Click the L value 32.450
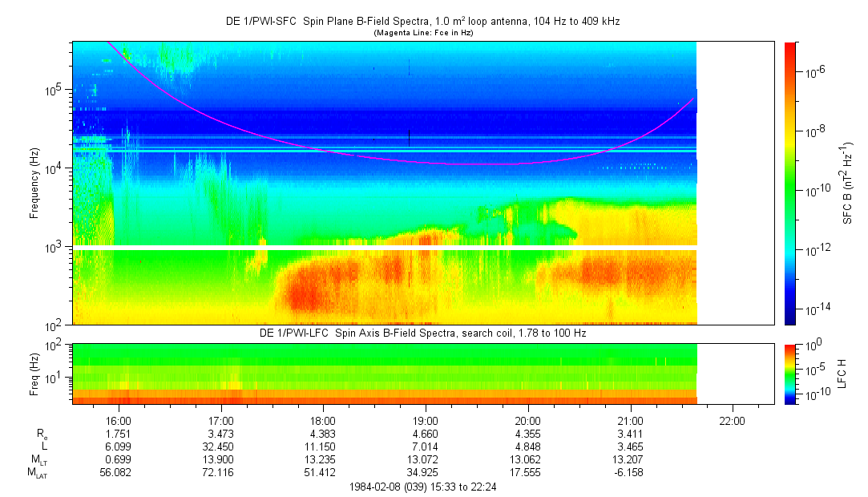Viewport: 868px width, 497px height. [x=220, y=446]
